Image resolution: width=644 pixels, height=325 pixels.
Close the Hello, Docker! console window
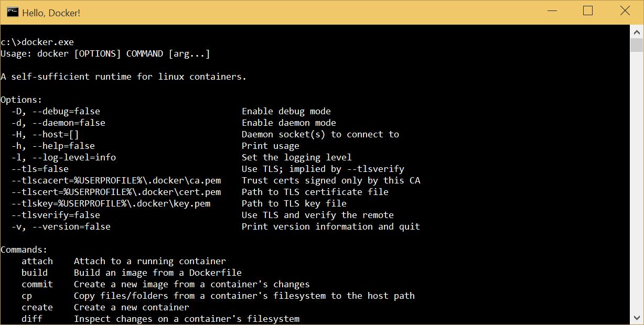click(625, 12)
